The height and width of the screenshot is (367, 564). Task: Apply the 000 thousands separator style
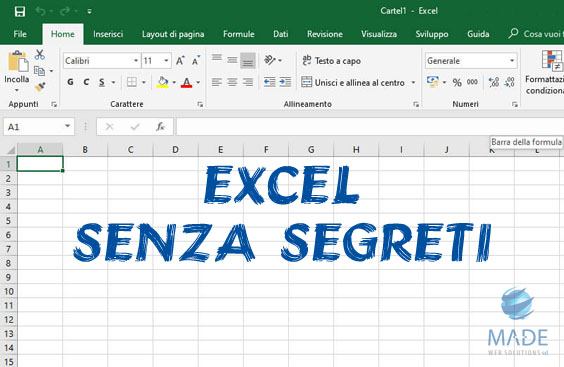coord(472,82)
